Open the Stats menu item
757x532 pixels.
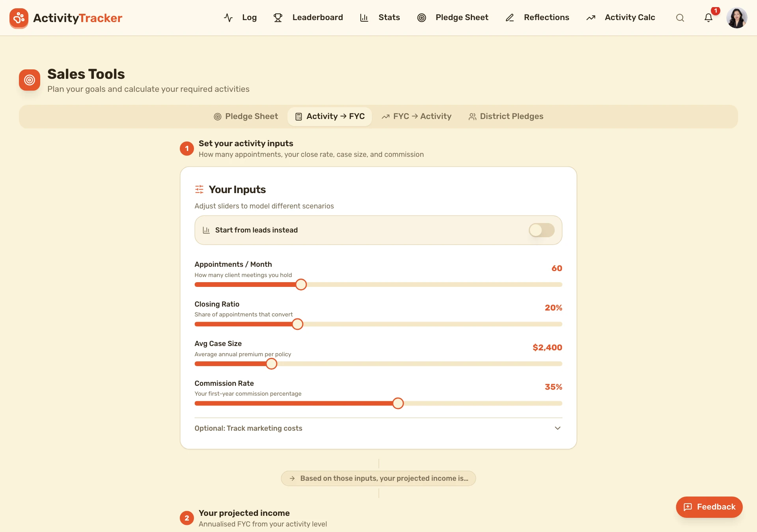click(x=380, y=18)
